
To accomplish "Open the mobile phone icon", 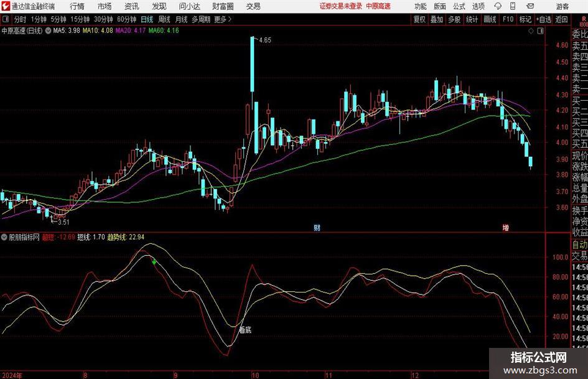I will tap(513, 6).
